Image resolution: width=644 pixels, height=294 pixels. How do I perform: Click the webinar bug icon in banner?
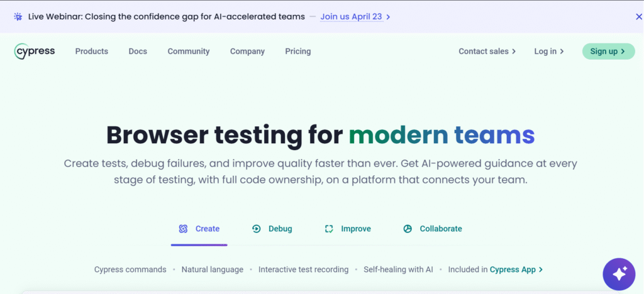click(x=18, y=17)
